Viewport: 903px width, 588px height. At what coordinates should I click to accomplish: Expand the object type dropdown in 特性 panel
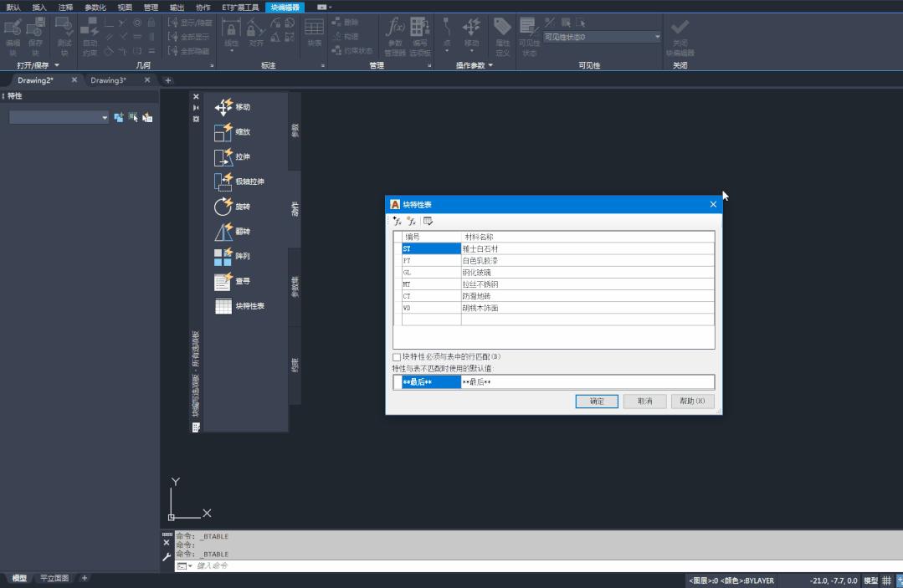[x=105, y=118]
